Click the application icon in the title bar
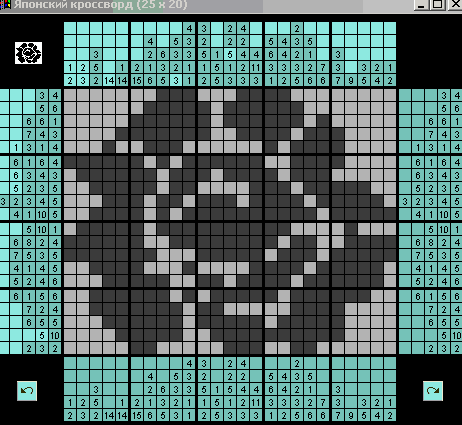The height and width of the screenshot is (425, 462). coord(5,5)
